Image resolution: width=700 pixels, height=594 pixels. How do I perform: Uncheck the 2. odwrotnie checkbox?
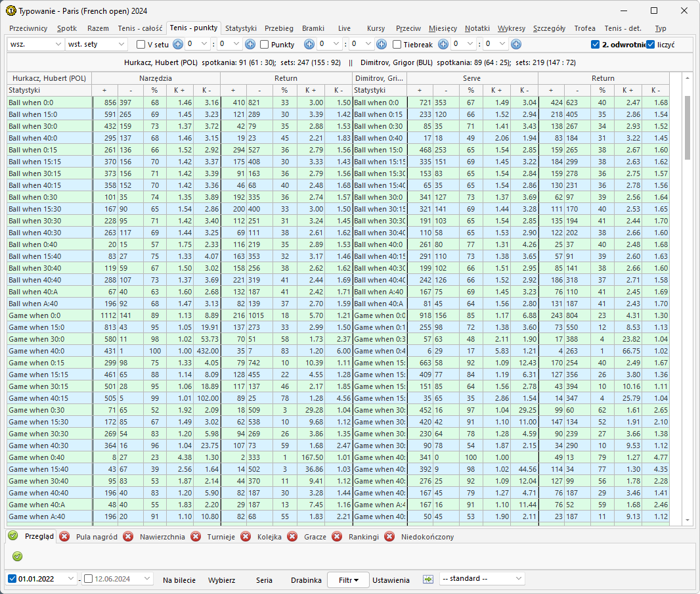click(595, 45)
